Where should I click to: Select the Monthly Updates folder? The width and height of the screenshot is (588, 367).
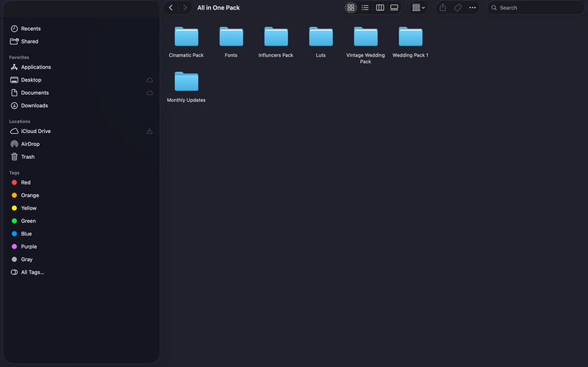point(187,87)
